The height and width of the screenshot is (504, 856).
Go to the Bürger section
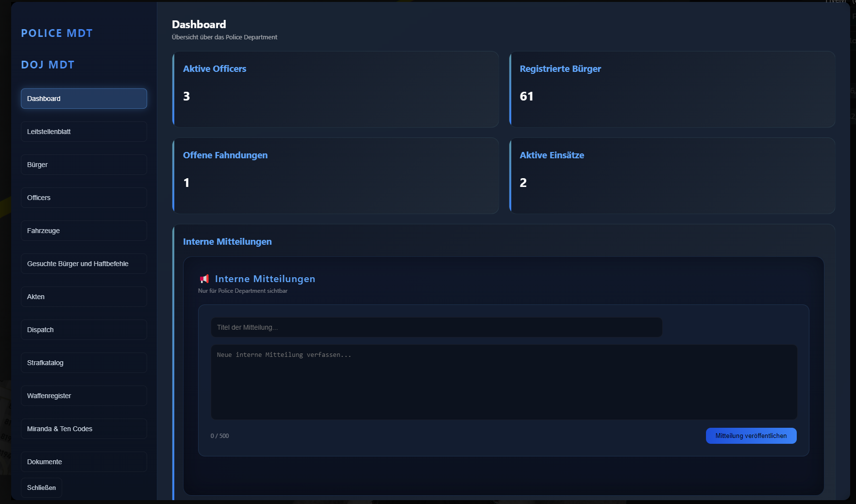point(84,165)
